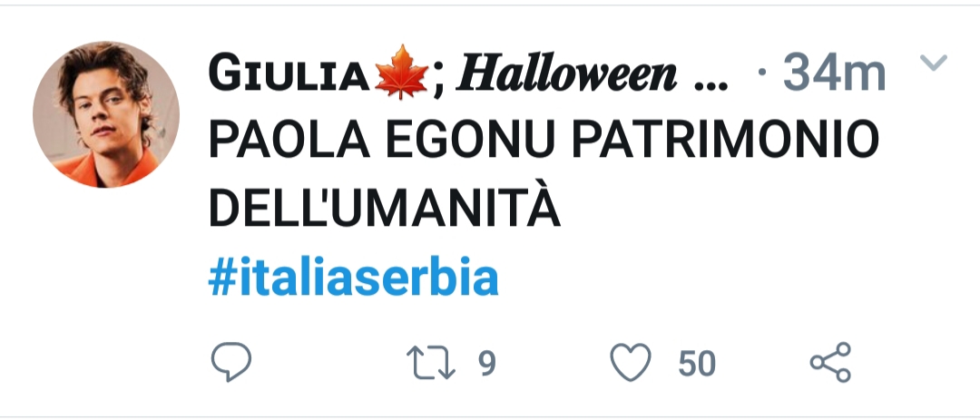
Task: Share the tweet via the share icon
Action: tap(830, 362)
